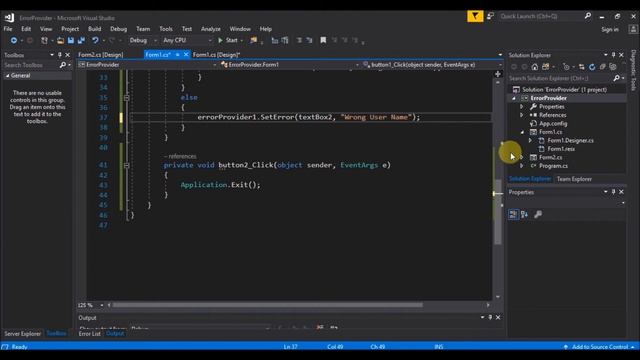This screenshot has width=640, height=360.
Task: Click the Sign in link
Action: coord(610,29)
